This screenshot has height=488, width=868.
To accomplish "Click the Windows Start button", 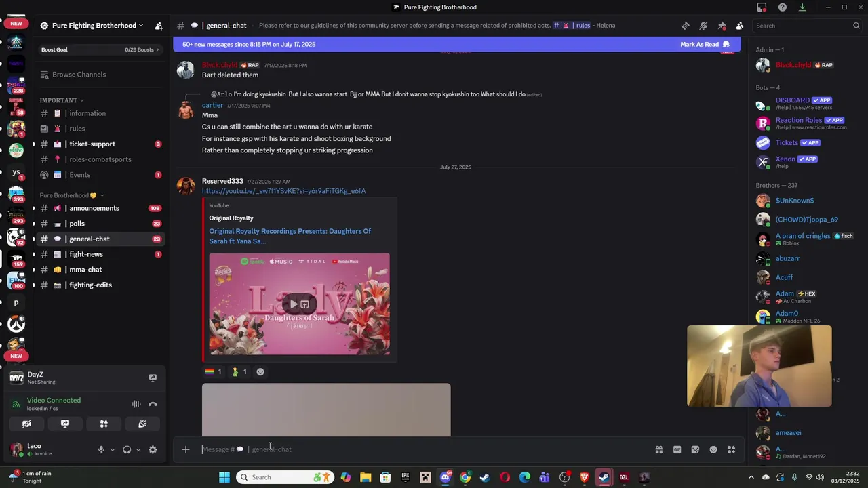I will click(224, 477).
